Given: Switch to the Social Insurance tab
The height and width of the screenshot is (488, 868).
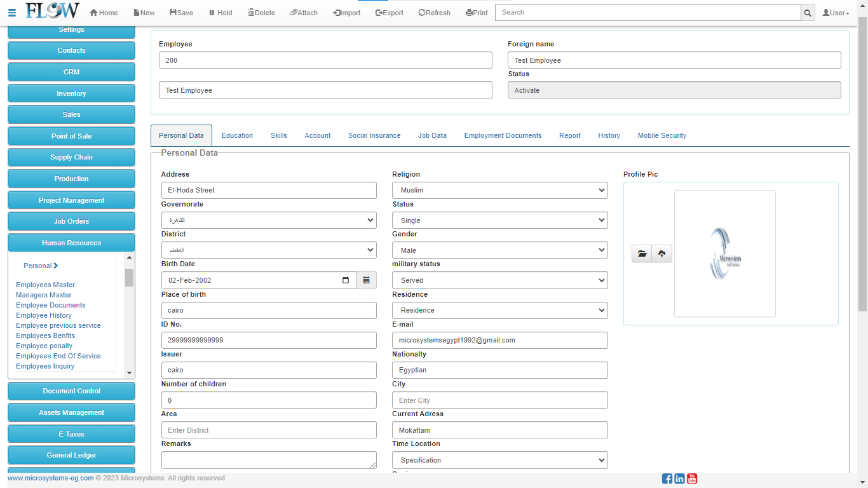Looking at the screenshot, I should pos(374,135).
